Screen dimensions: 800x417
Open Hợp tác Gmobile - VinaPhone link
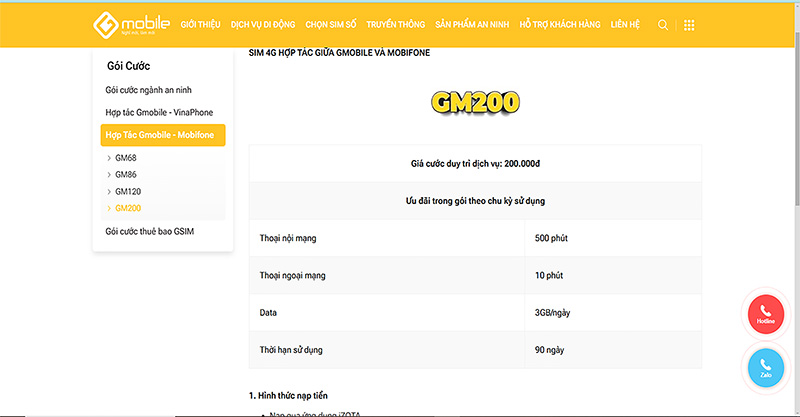coord(159,112)
